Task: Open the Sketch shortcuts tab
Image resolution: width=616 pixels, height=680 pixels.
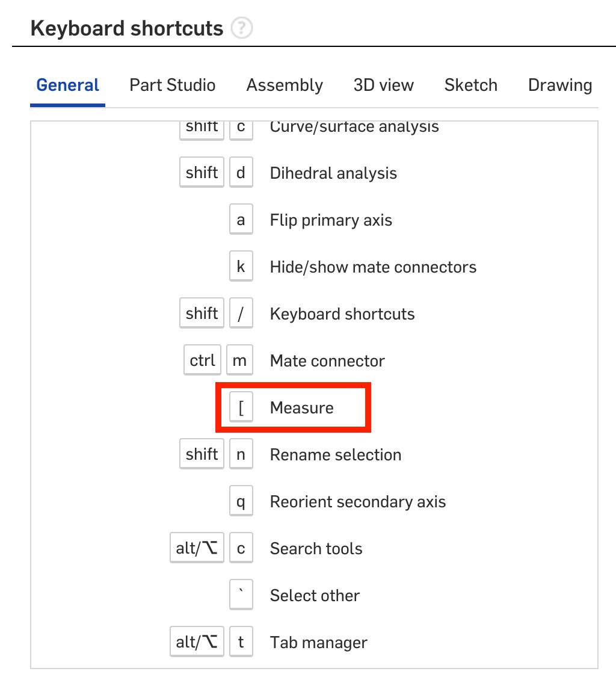Action: tap(470, 85)
